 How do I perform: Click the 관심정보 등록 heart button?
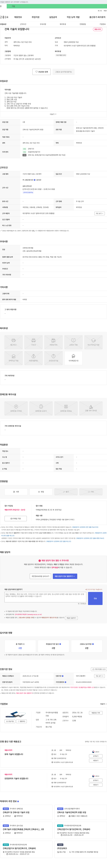41,72
